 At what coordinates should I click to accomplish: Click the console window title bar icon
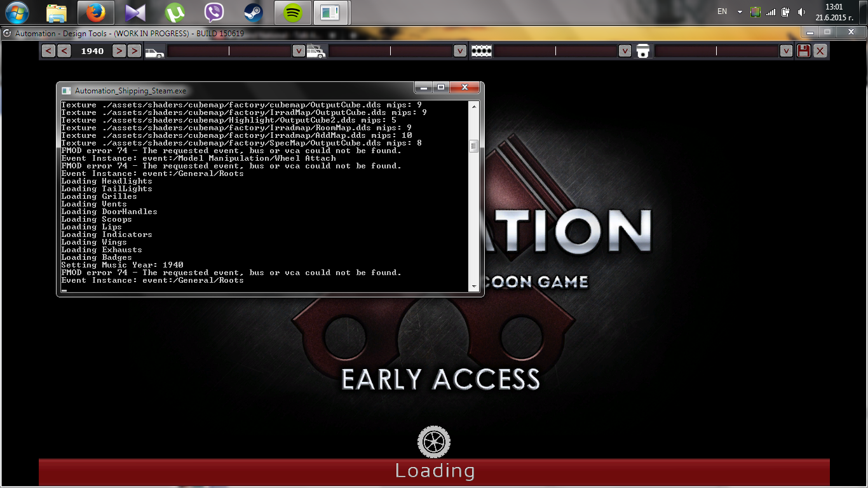pos(66,91)
